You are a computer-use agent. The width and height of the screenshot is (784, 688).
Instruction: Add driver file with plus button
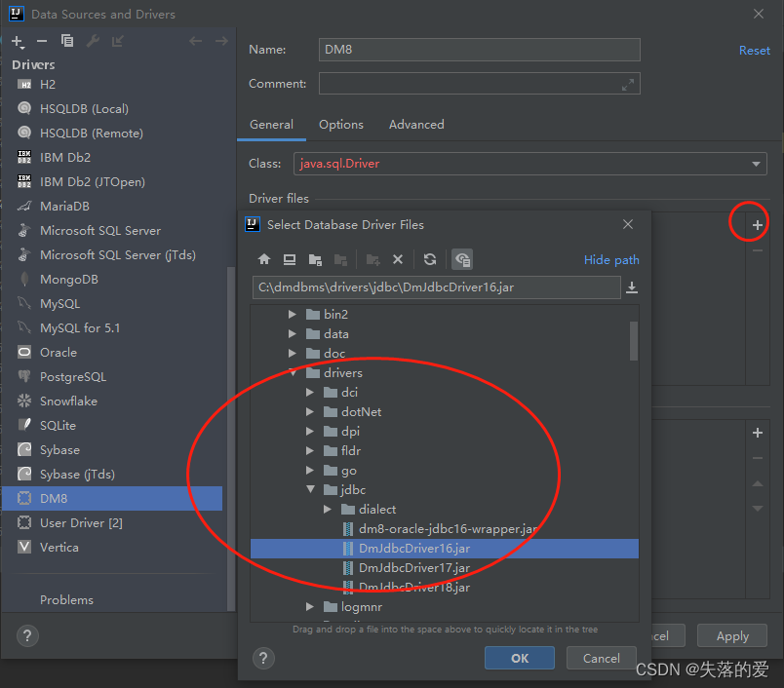click(x=758, y=225)
